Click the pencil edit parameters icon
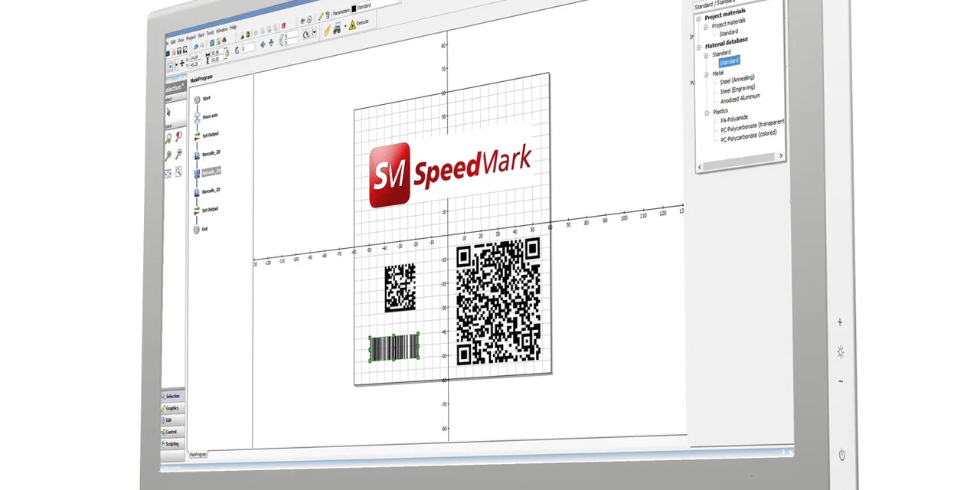Viewport: 980px width, 490px height. tap(320, 18)
